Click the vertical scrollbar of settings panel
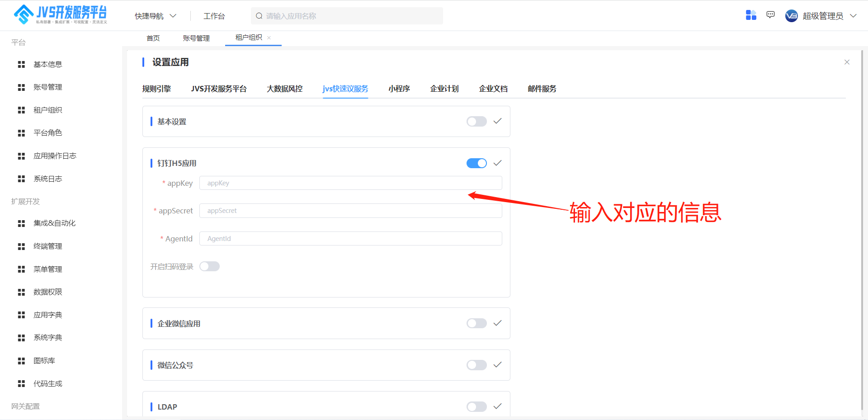This screenshot has width=868, height=420. coord(862,231)
